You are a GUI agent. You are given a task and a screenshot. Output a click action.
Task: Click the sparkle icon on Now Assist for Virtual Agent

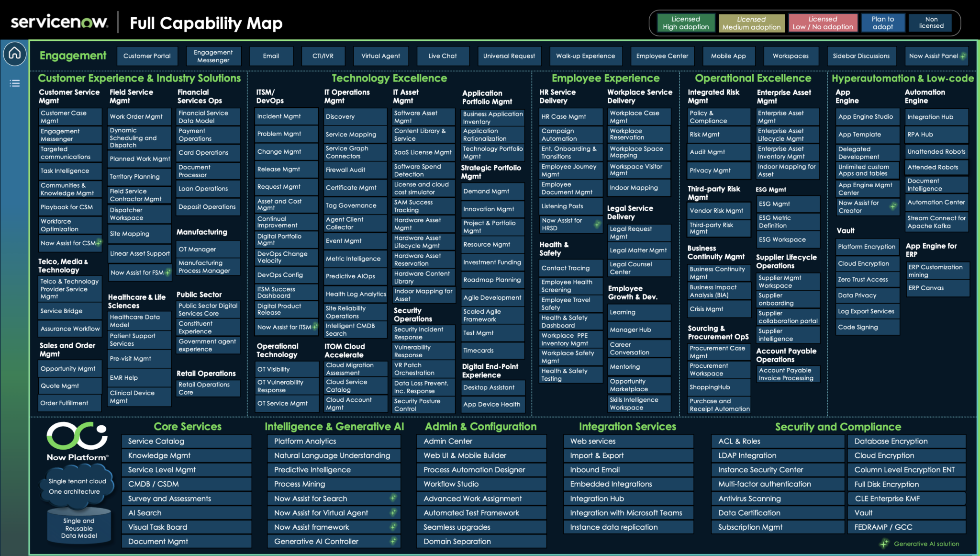[x=393, y=512]
